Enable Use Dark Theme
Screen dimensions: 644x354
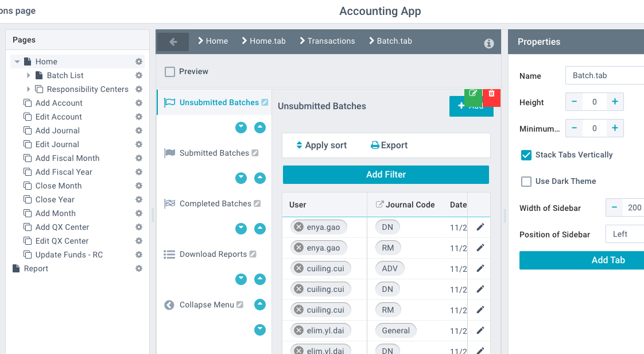point(526,182)
